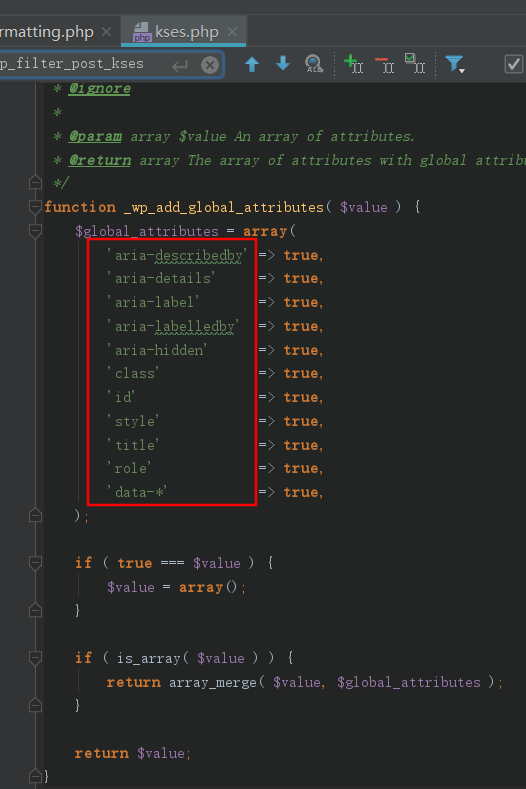
Task: Click the 'aria-labelledby' array key
Action: (173, 327)
